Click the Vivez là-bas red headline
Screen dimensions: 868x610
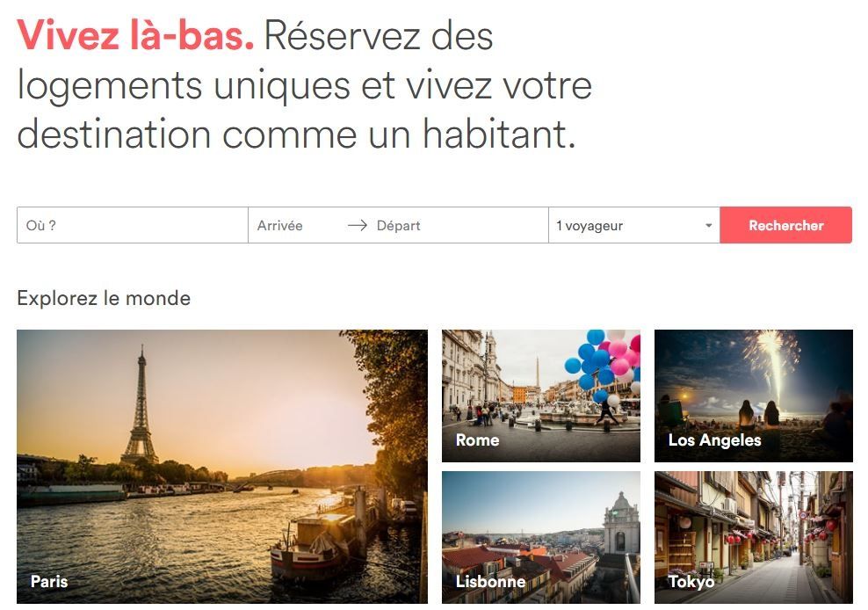(135, 35)
